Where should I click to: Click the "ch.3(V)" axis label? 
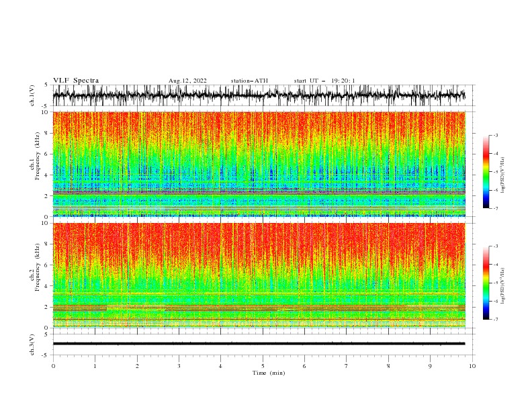tap(32, 345)
